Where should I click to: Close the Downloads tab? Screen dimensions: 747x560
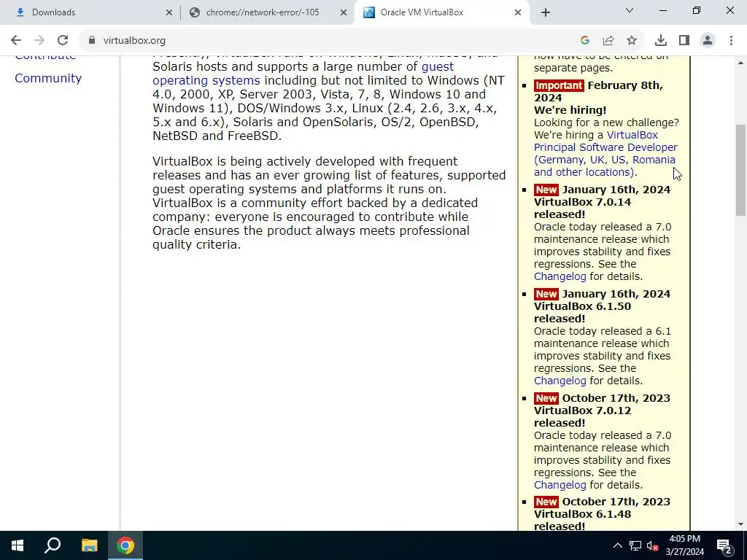[x=169, y=12]
